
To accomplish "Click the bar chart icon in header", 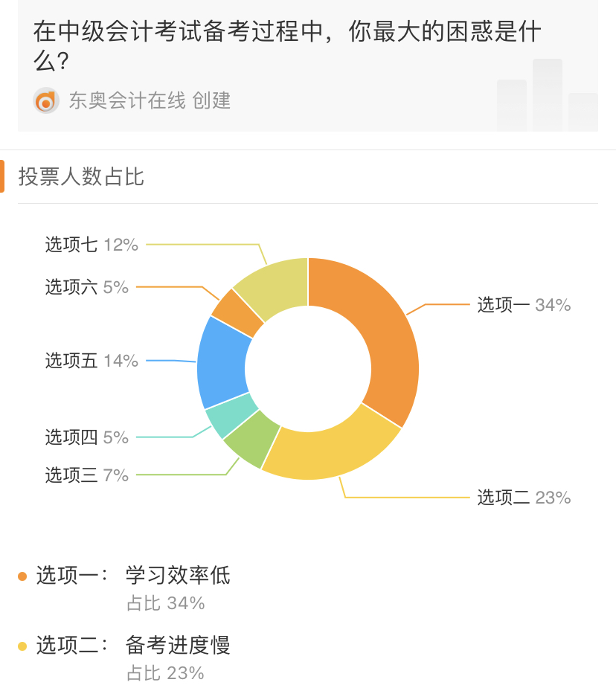I will [x=547, y=94].
